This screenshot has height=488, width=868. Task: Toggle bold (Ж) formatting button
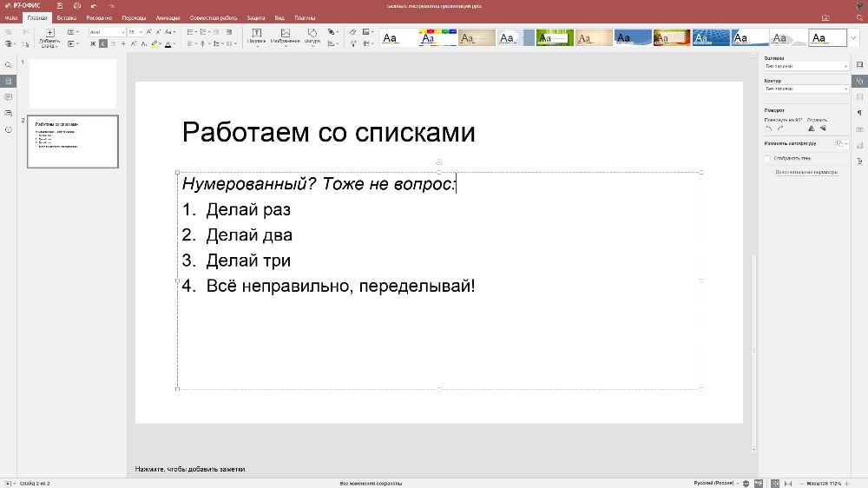coord(93,43)
